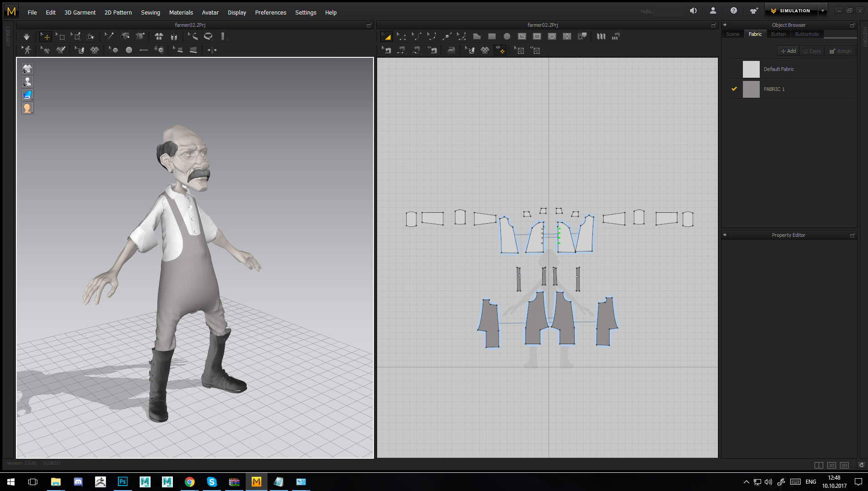Select the Select/Move tool in 3D toolbar
Screen dimensions: 868x491
45,36
